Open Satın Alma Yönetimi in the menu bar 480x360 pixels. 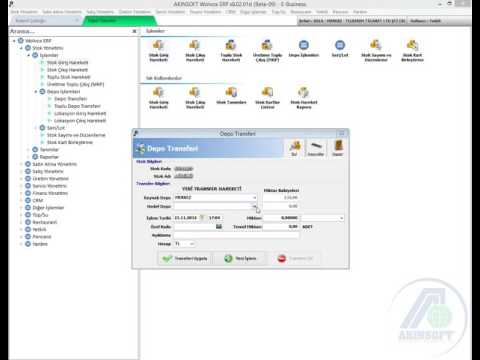[62, 12]
